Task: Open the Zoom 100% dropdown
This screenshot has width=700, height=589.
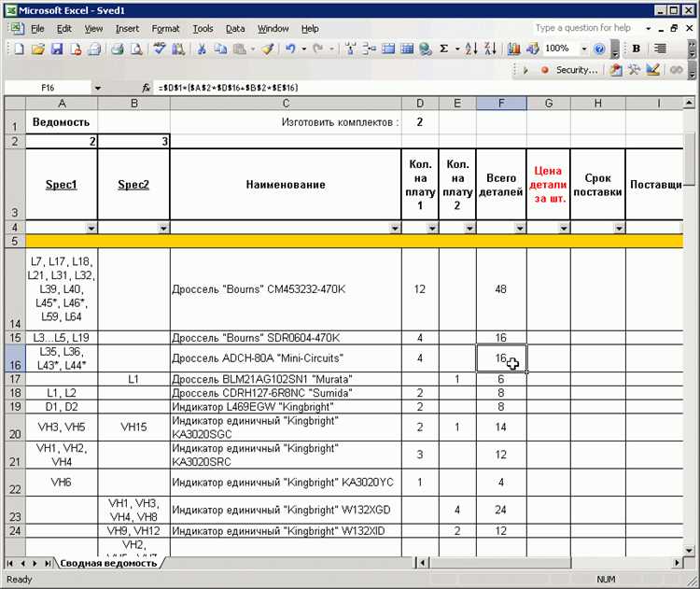Action: (584, 49)
